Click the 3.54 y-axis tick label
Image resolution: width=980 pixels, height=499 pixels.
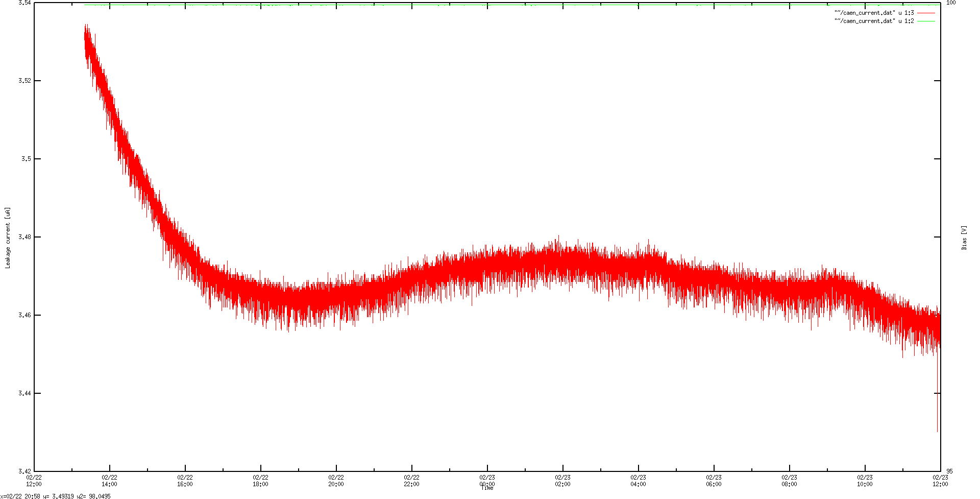tap(24, 3)
